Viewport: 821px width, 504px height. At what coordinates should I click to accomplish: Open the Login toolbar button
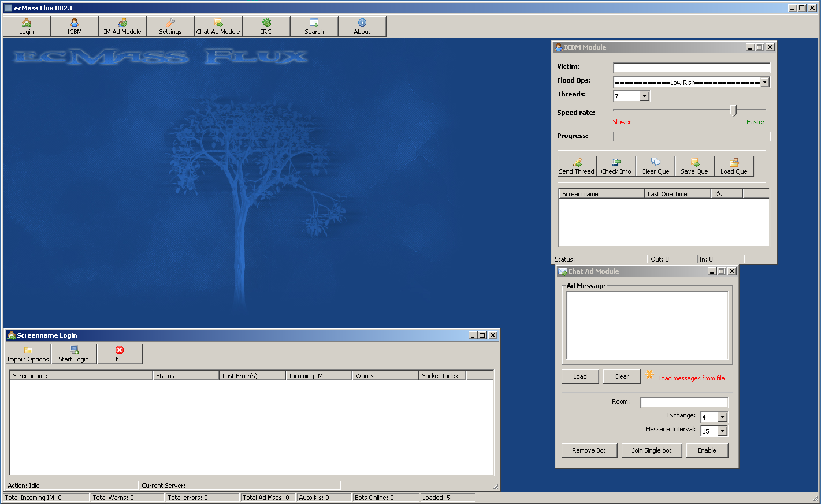[27, 27]
